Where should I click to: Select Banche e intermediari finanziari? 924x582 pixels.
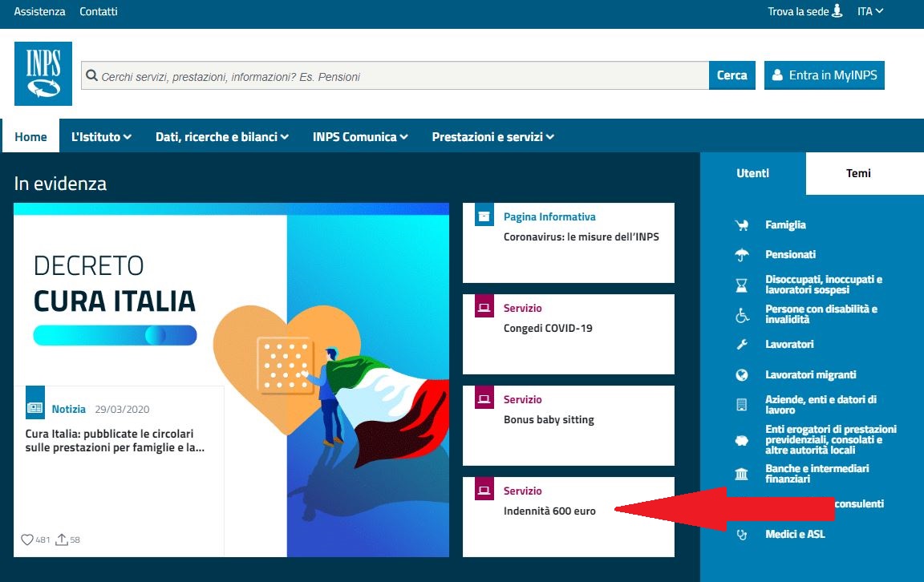pyautogui.click(x=817, y=474)
